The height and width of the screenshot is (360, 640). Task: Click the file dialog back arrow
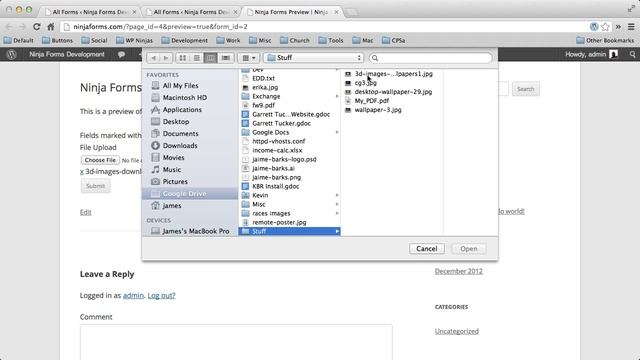(x=153, y=58)
